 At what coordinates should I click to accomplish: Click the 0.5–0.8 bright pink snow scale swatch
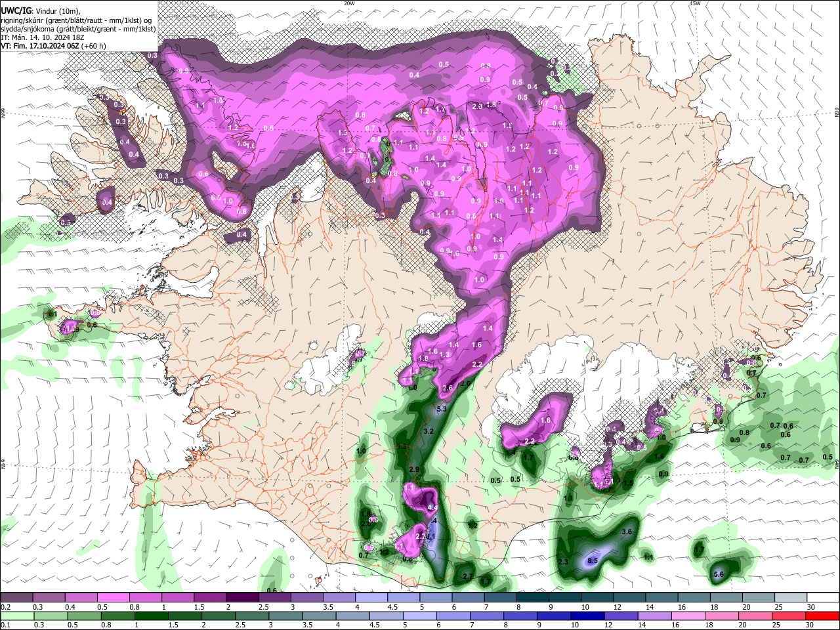pyautogui.click(x=113, y=598)
